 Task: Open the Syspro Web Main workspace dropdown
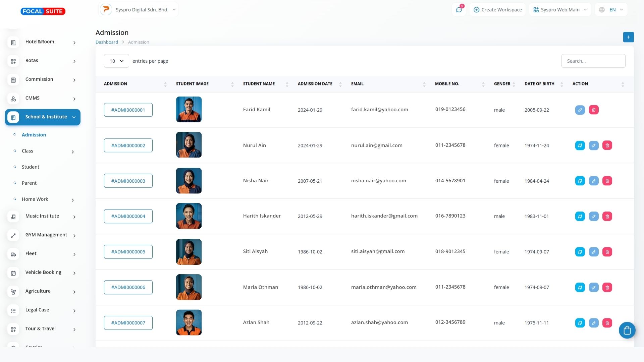click(x=560, y=10)
